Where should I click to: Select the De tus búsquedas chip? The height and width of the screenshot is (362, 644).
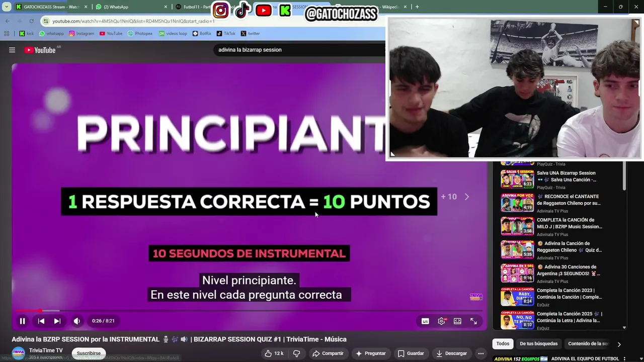[538, 344]
